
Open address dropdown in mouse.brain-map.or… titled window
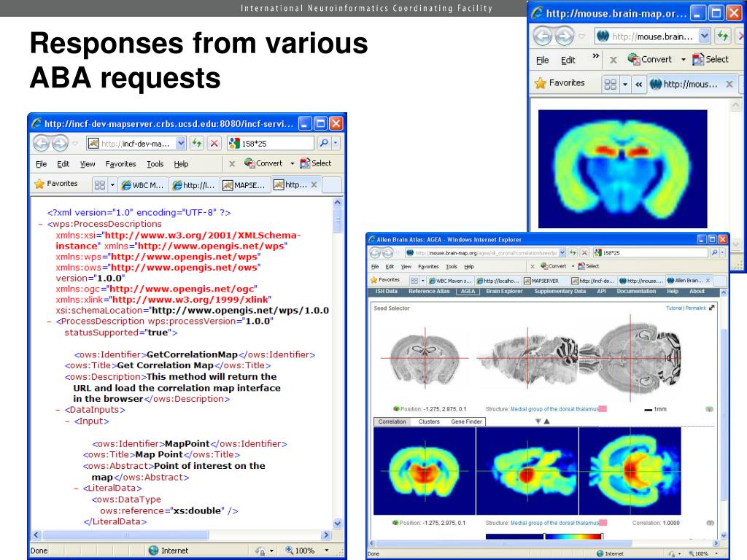704,36
